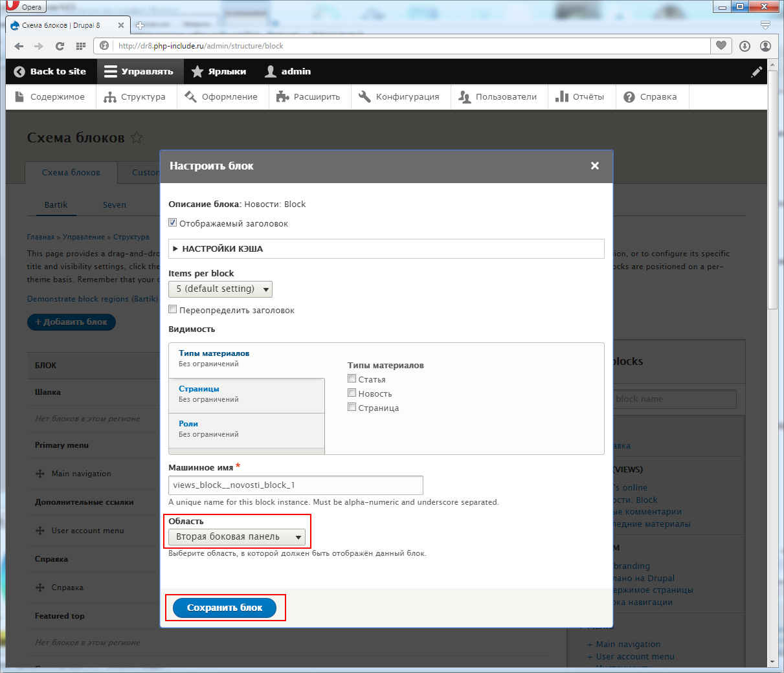The image size is (784, 673).
Task: Select the Роли visibility tab
Action: [x=247, y=429]
